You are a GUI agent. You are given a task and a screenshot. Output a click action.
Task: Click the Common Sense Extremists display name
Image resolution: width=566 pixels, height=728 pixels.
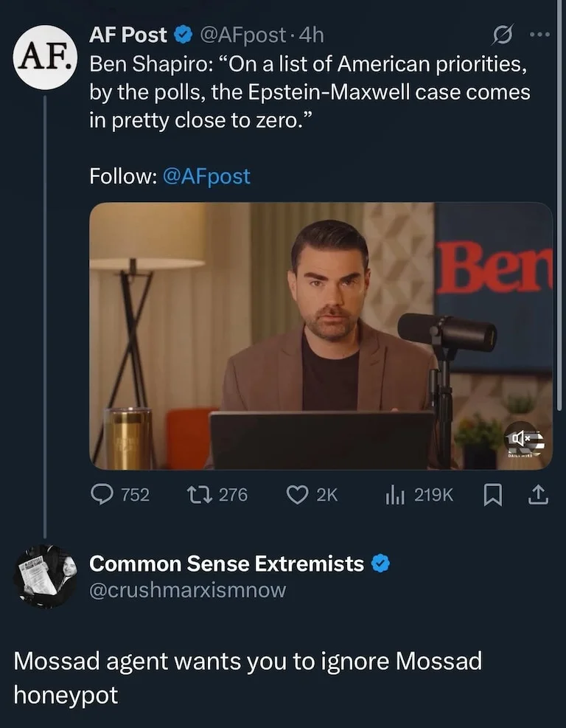tap(226, 564)
